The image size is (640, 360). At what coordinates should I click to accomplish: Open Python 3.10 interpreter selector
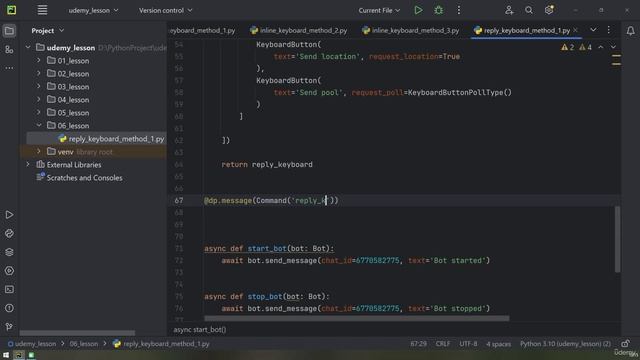click(x=565, y=344)
